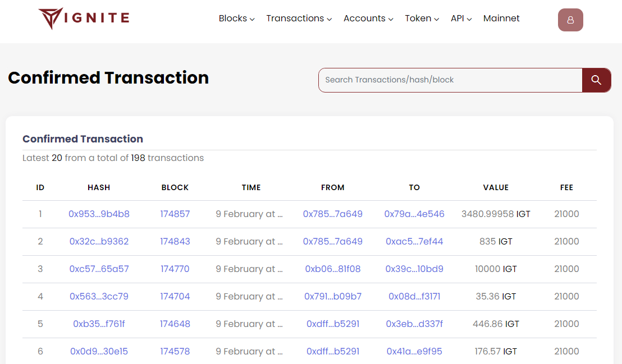Open recipient address 0x3eb...d337f
Viewport: 622px width, 364px height.
click(414, 324)
